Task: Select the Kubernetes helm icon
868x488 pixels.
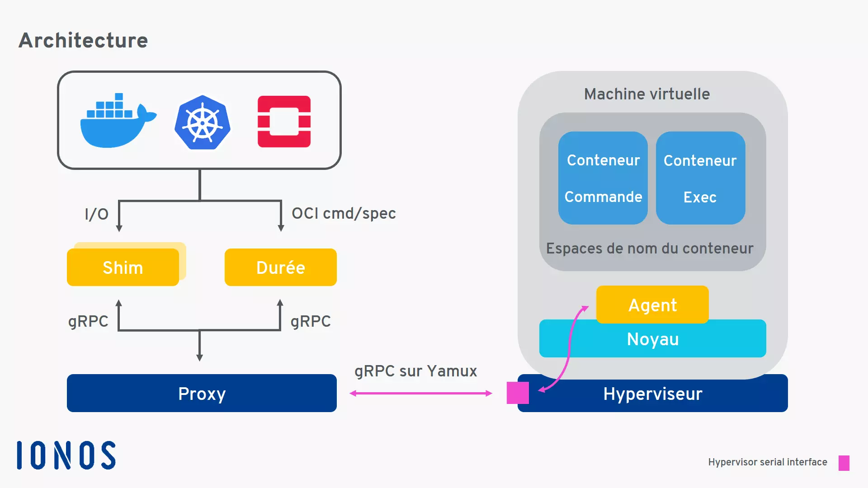Action: pyautogui.click(x=202, y=121)
